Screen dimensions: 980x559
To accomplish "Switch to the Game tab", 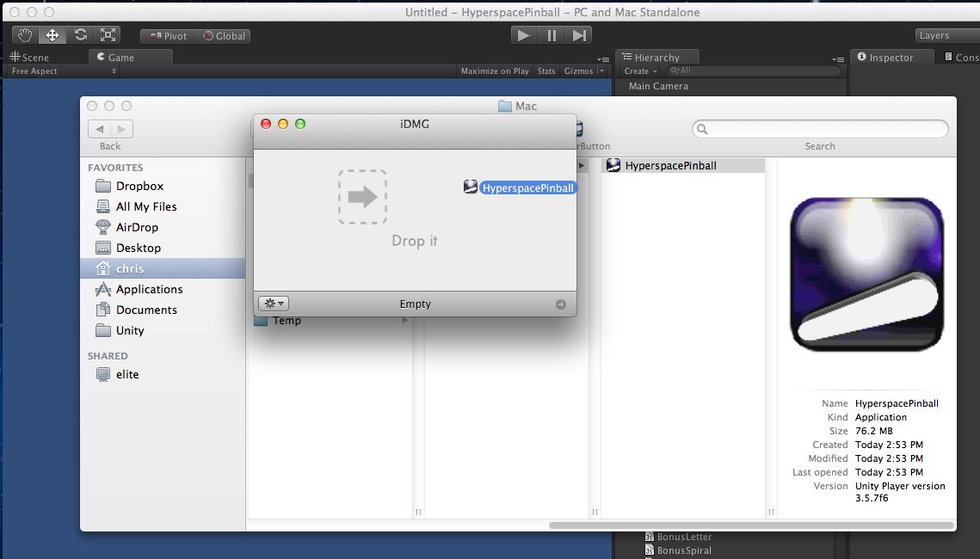I will pyautogui.click(x=130, y=57).
